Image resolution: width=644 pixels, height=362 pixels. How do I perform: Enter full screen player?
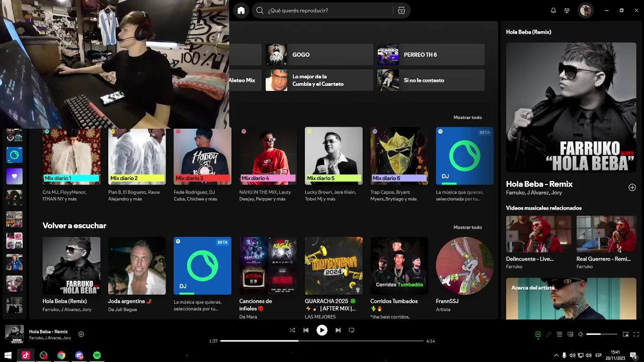[636, 334]
